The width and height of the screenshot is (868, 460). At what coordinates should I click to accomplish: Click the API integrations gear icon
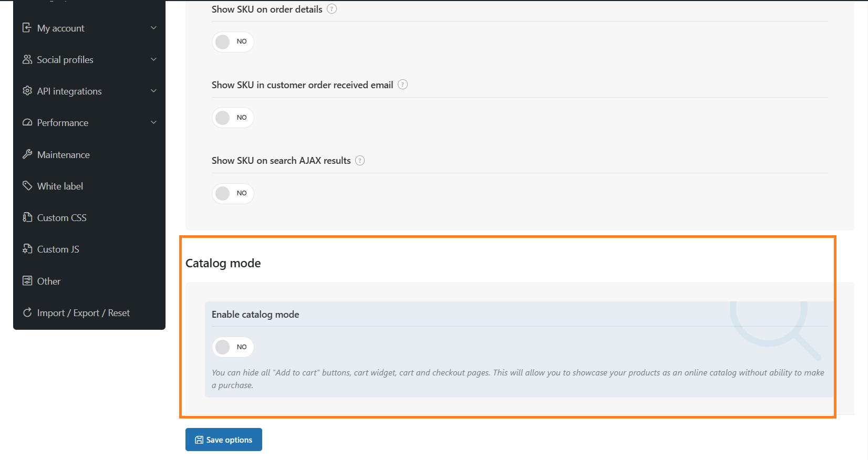(27, 91)
